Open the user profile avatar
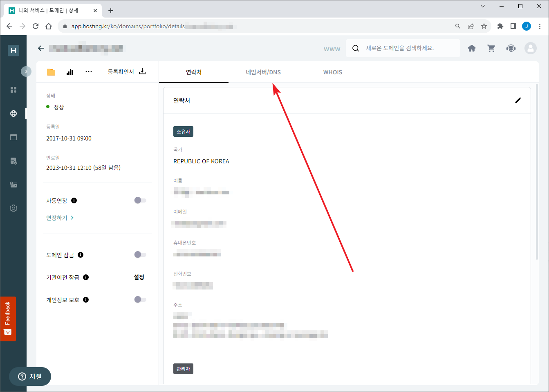 tap(531, 48)
